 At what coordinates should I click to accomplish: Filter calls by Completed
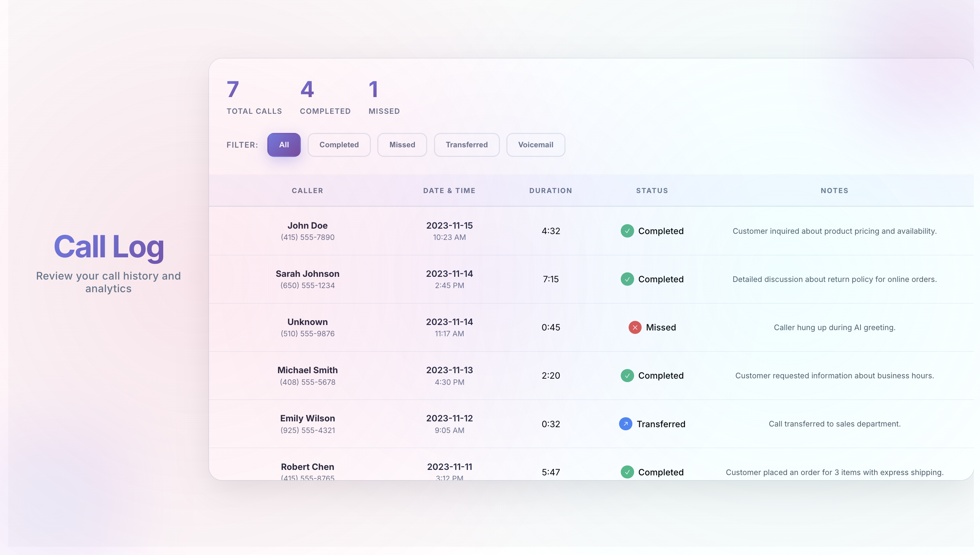pos(339,145)
